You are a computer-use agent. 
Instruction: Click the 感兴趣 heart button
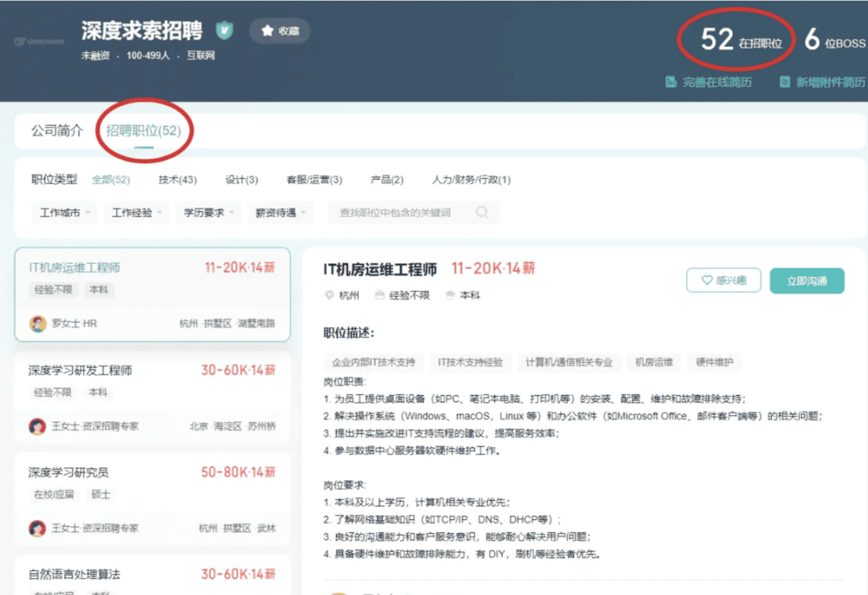click(724, 280)
